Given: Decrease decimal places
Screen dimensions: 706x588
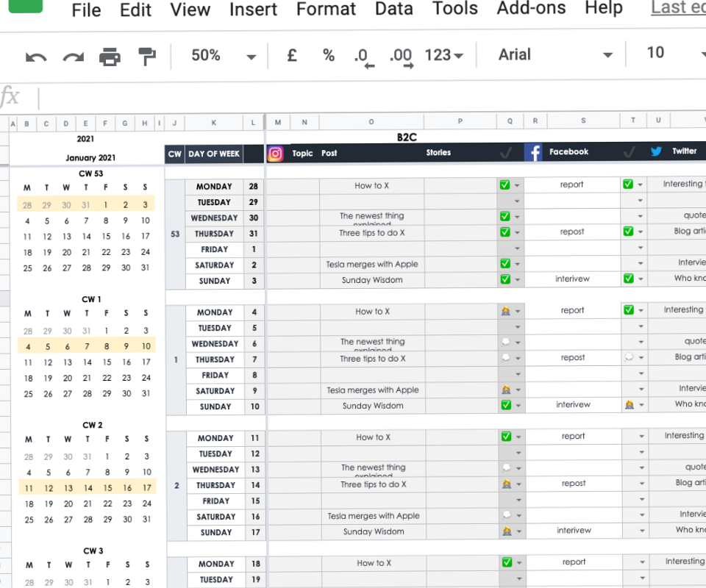Looking at the screenshot, I should click(363, 55).
